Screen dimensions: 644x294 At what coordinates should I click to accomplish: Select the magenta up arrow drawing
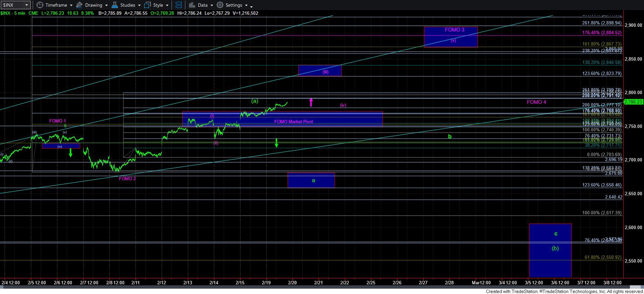pos(311,102)
